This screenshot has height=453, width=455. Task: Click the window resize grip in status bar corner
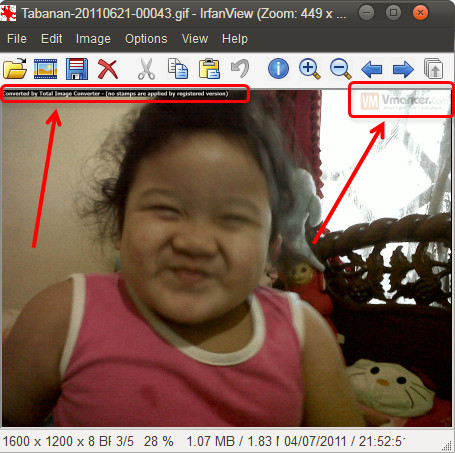447,445
